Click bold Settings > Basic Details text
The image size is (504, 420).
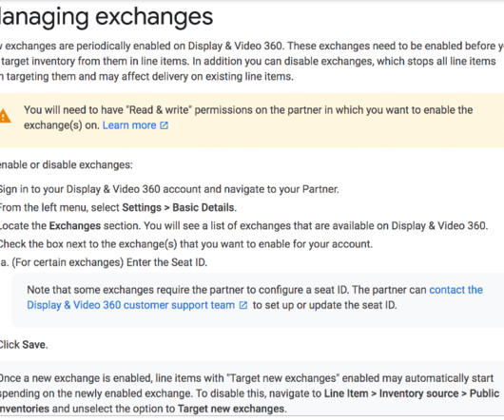pos(179,208)
